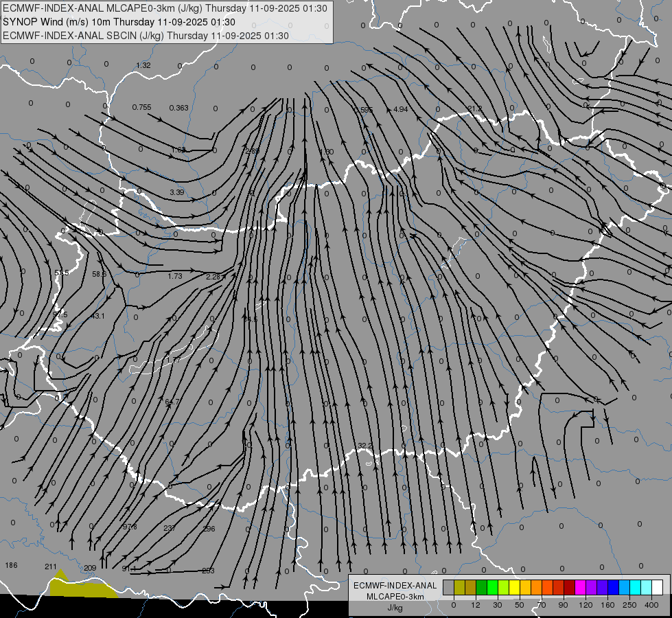Click the 90 tick label under the legend

[563, 605]
